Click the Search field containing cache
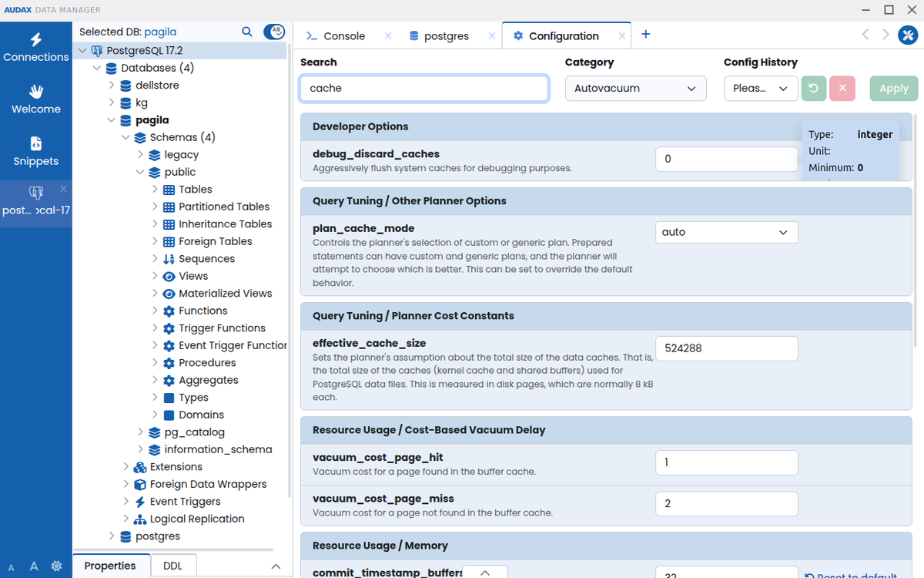Screen dimensions: 924x578 point(424,89)
